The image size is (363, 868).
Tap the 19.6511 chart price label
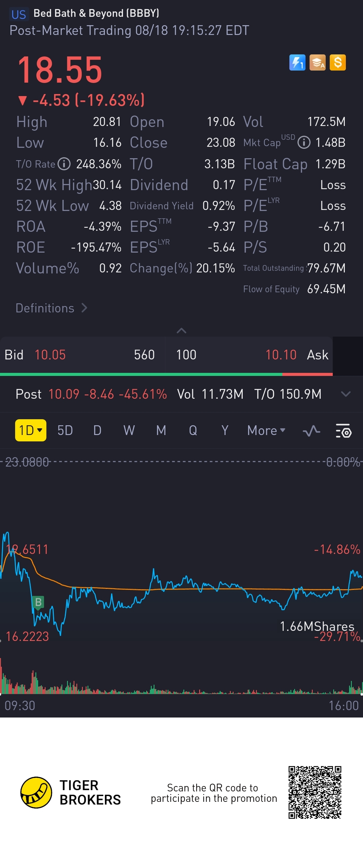pos(27,550)
